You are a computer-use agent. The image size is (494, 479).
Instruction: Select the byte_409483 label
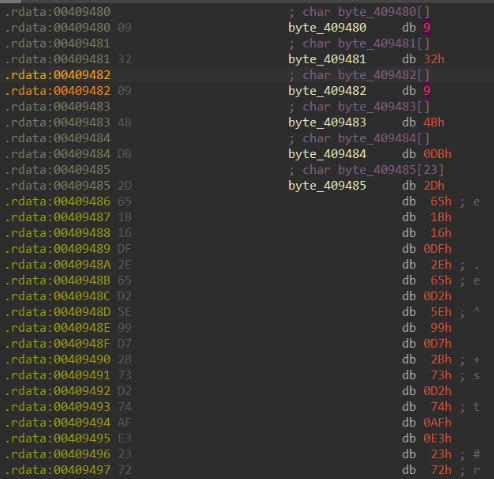327,123
